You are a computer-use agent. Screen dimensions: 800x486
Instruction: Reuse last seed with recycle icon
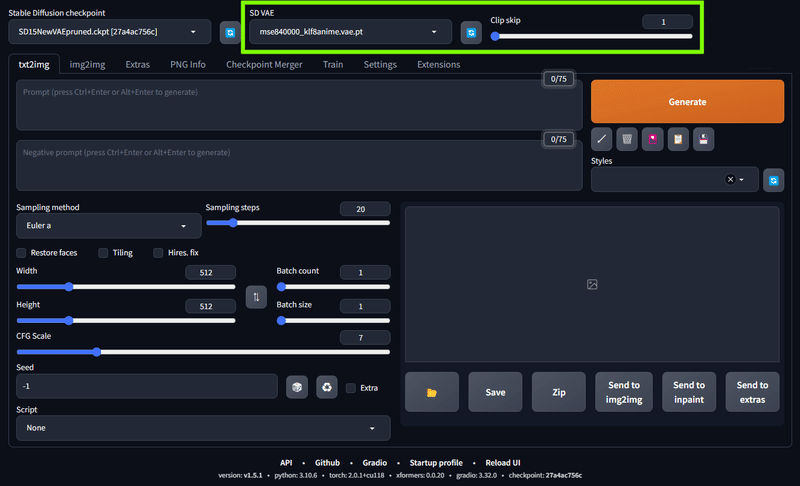(x=327, y=388)
